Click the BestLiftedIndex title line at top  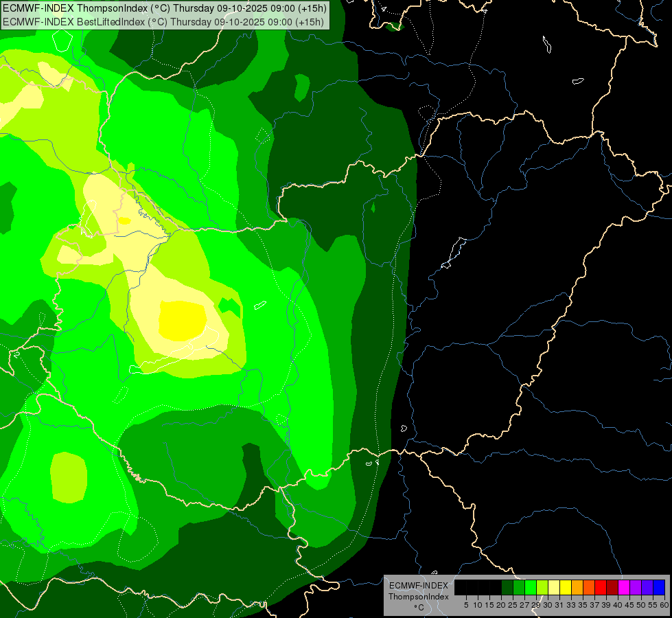click(x=163, y=21)
